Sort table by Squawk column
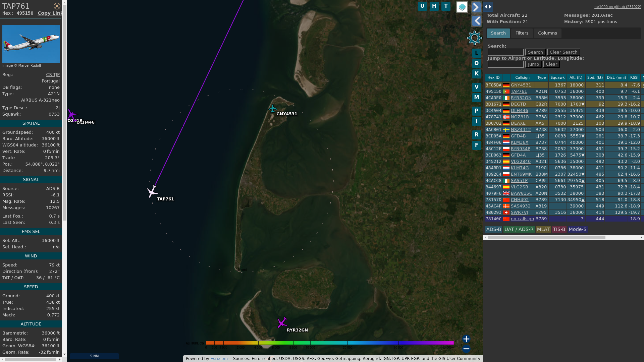Screen dimensions: 644x362 [x=557, y=78]
